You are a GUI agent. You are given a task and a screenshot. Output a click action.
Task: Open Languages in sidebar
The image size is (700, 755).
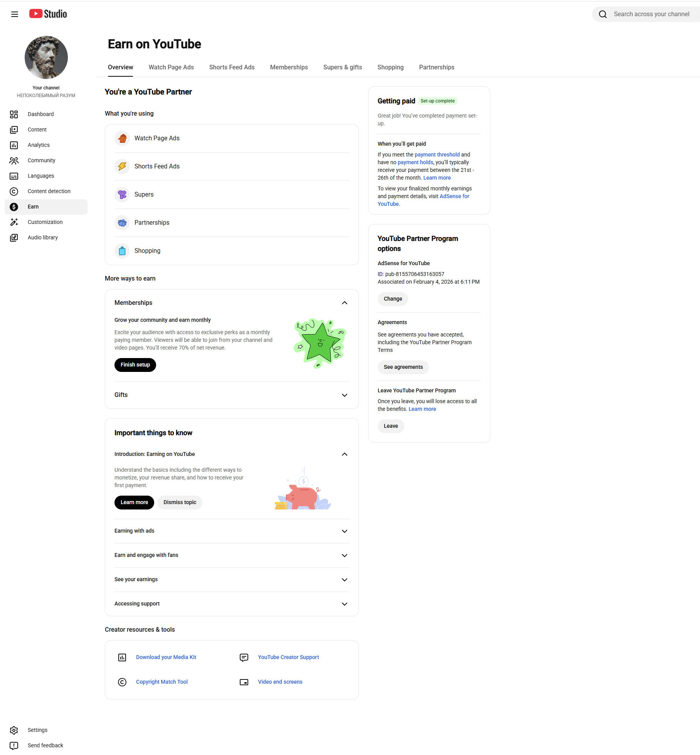pos(46,176)
